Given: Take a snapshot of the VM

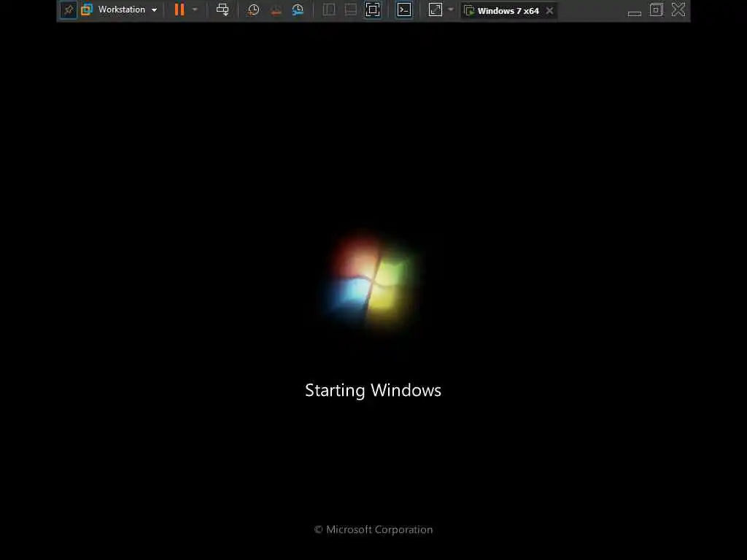Looking at the screenshot, I should point(253,10).
